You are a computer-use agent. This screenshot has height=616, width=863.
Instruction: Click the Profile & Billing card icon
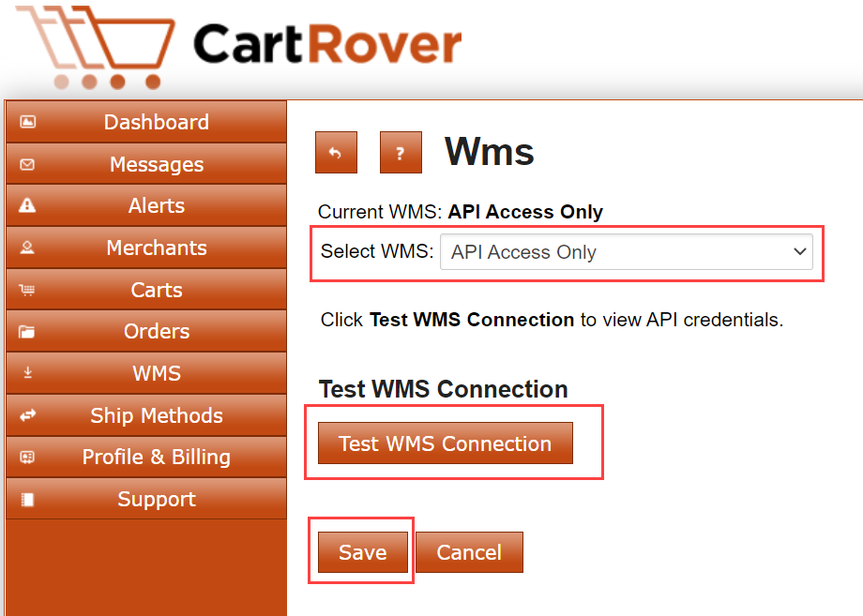[x=27, y=457]
